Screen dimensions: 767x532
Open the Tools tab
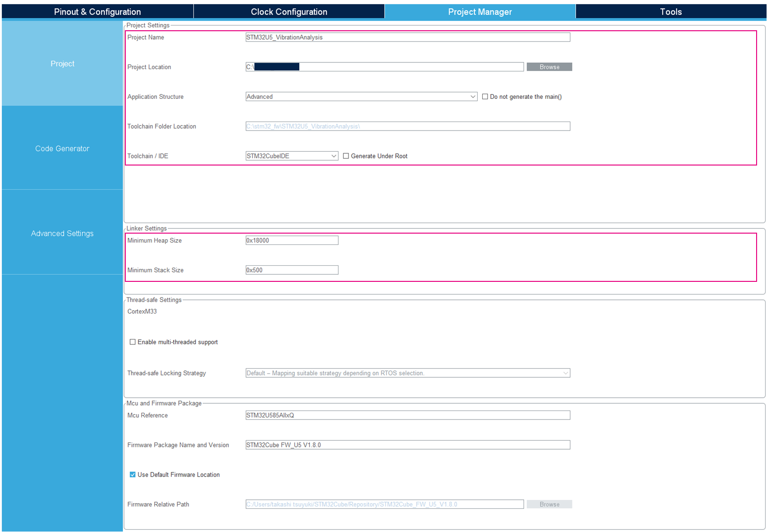671,12
